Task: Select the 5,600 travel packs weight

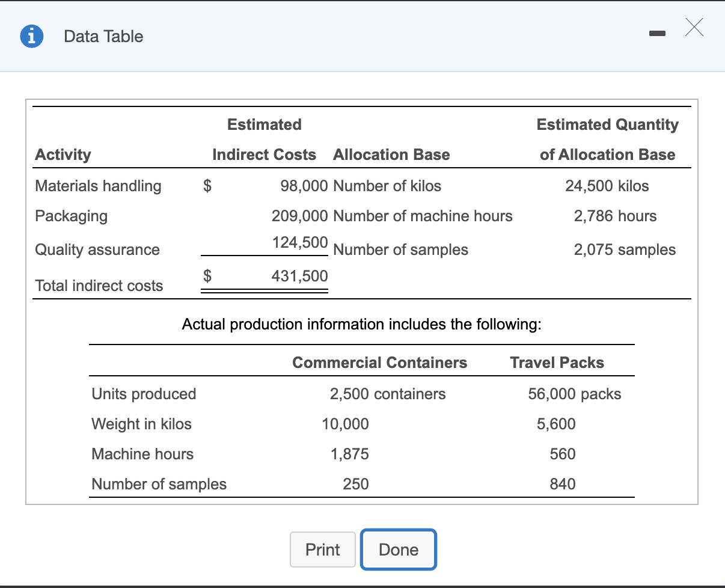Action: (x=556, y=424)
